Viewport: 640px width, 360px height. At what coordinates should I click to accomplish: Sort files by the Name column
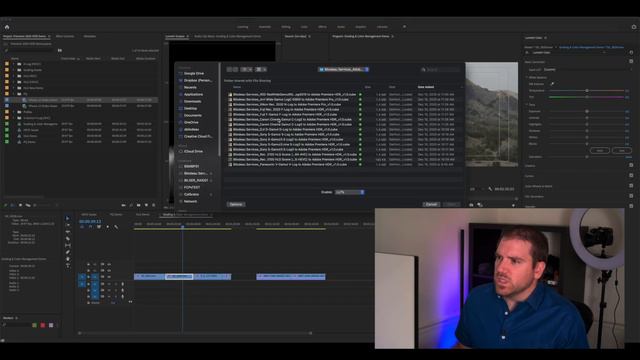[x=237, y=87]
